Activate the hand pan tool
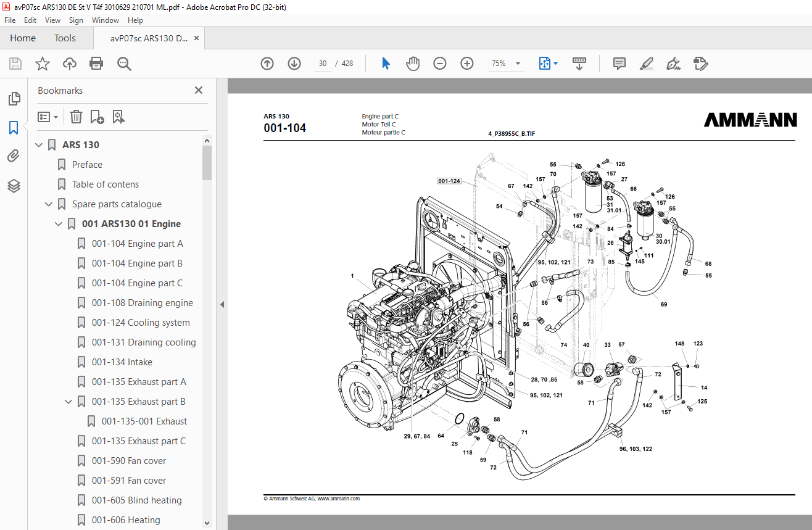The image size is (812, 530). pos(413,64)
